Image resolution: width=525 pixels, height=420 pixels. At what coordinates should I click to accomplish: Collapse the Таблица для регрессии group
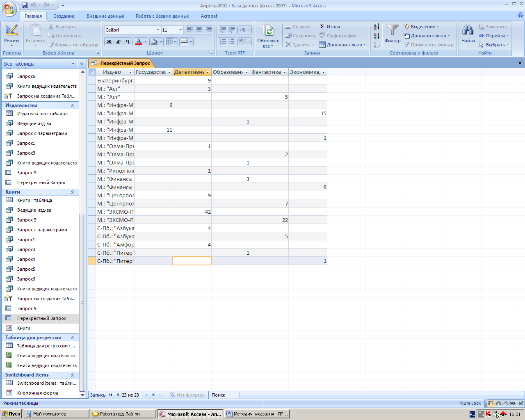coord(73,338)
